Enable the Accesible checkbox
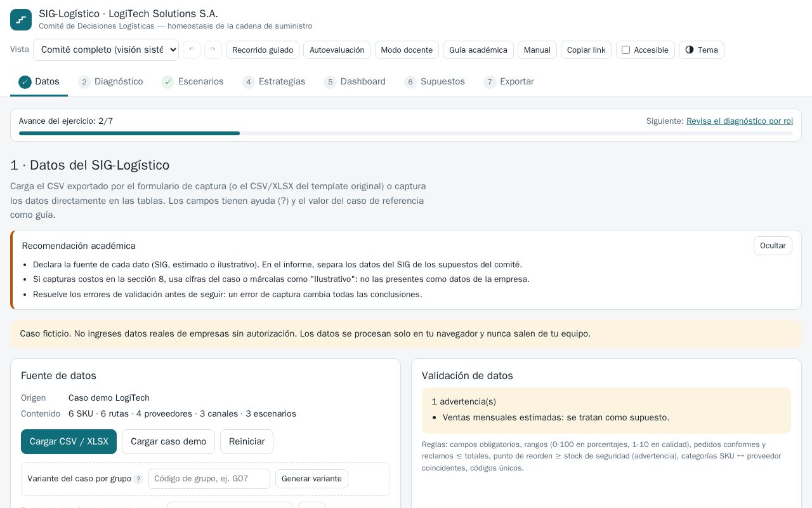 coord(626,50)
